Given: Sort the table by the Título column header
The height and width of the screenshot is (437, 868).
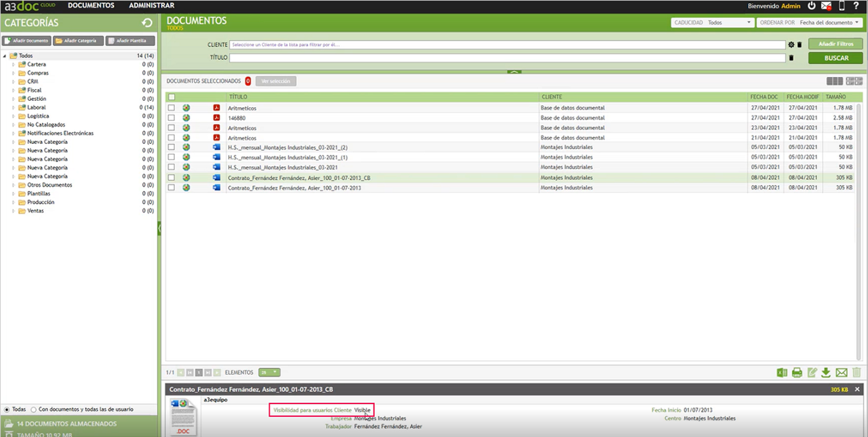Looking at the screenshot, I should tap(238, 97).
